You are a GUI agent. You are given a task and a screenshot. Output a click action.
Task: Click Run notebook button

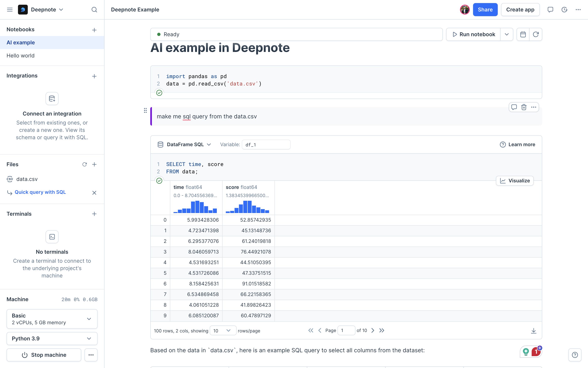click(x=473, y=34)
